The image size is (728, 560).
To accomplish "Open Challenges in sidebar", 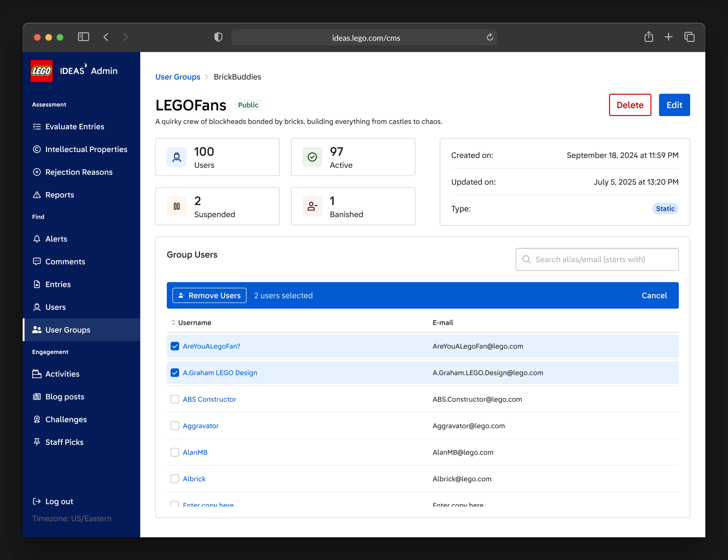I will [x=81, y=419].
